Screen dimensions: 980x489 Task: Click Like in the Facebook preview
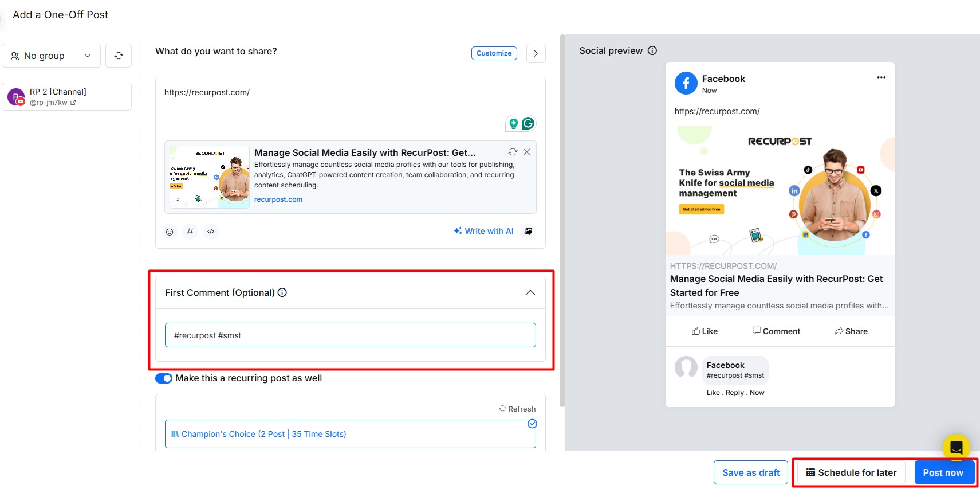point(705,331)
